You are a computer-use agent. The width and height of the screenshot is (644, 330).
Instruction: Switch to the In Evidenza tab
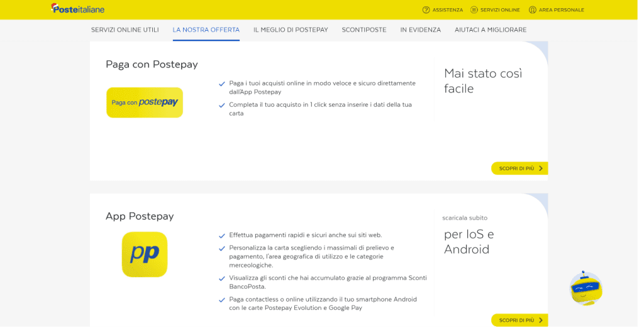click(421, 30)
